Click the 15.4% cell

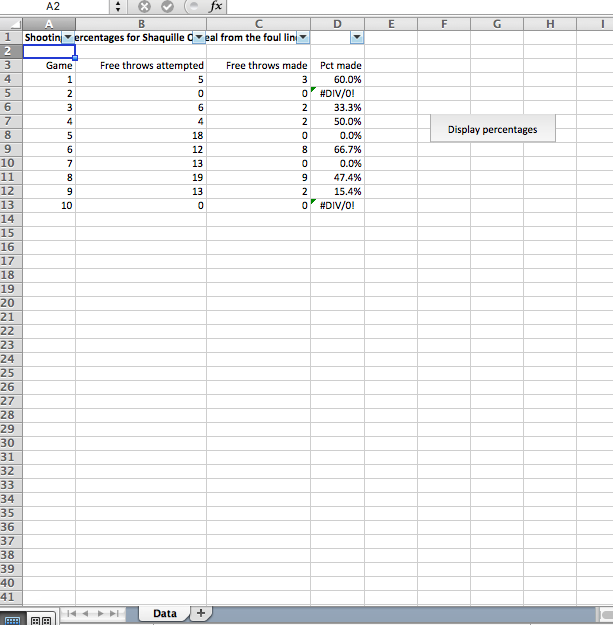coord(337,191)
